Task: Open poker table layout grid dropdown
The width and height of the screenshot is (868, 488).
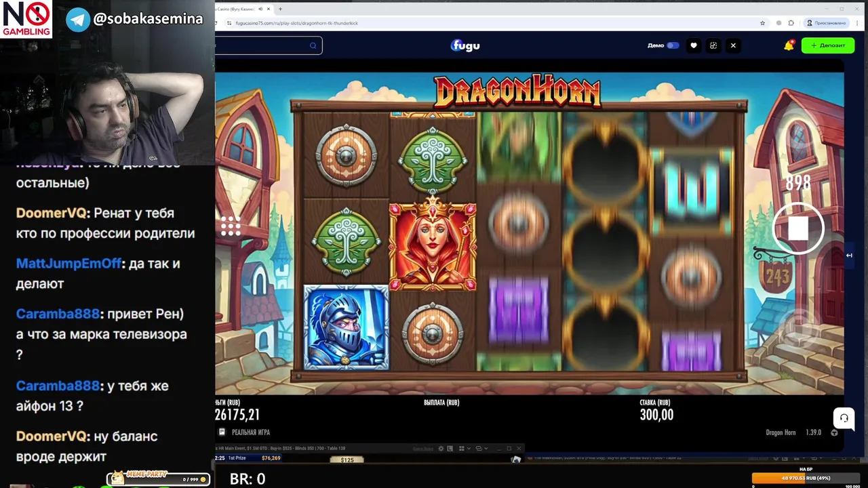Action: 465,448
